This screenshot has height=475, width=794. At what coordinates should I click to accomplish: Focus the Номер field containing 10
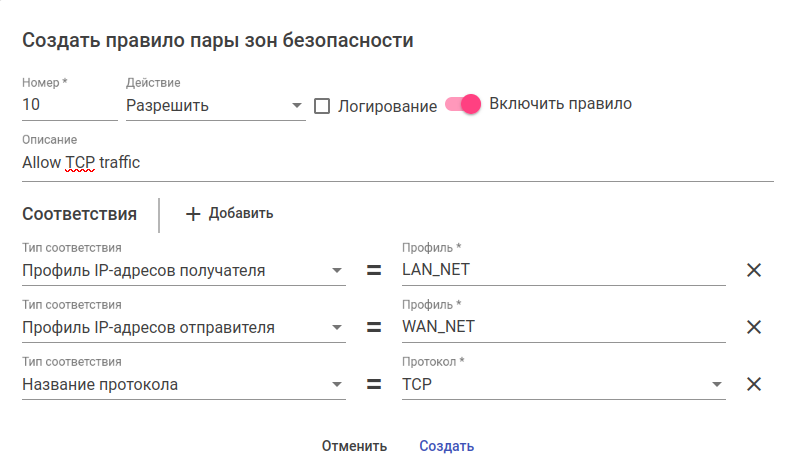pyautogui.click(x=69, y=105)
